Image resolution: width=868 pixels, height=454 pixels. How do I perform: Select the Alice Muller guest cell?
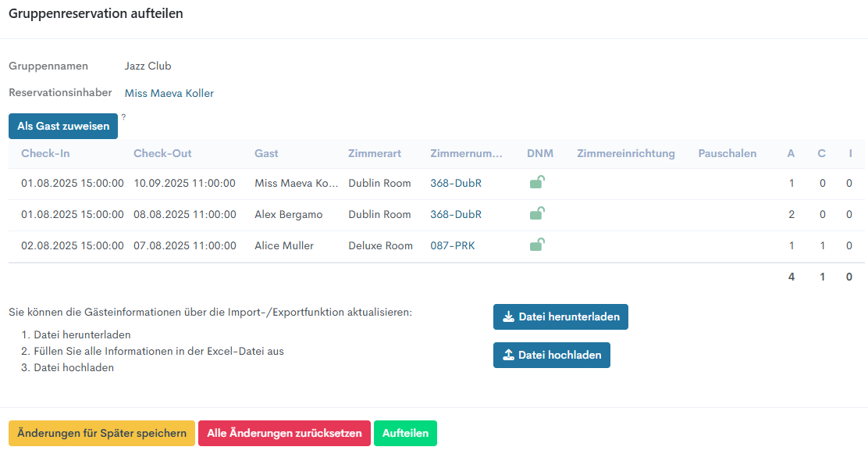tap(284, 246)
